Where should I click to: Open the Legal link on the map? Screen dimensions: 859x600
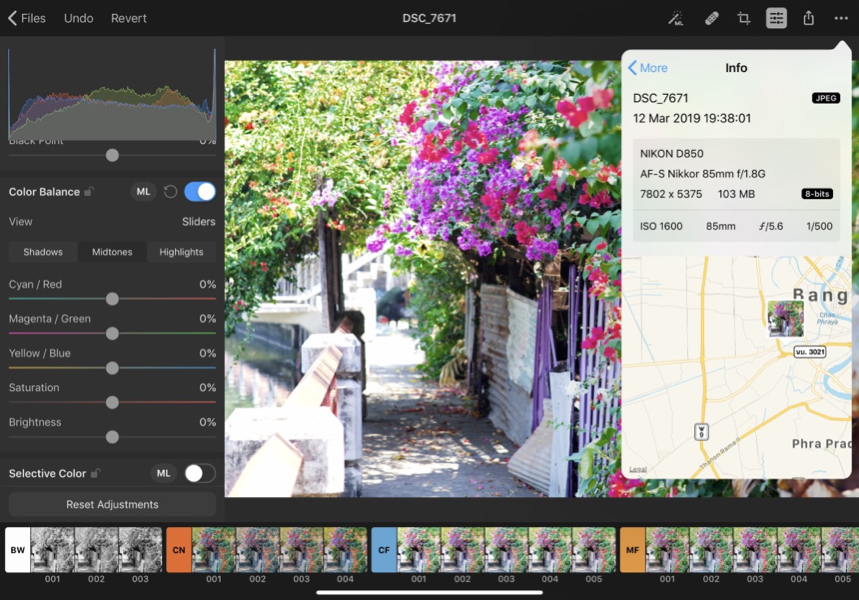coord(638,470)
